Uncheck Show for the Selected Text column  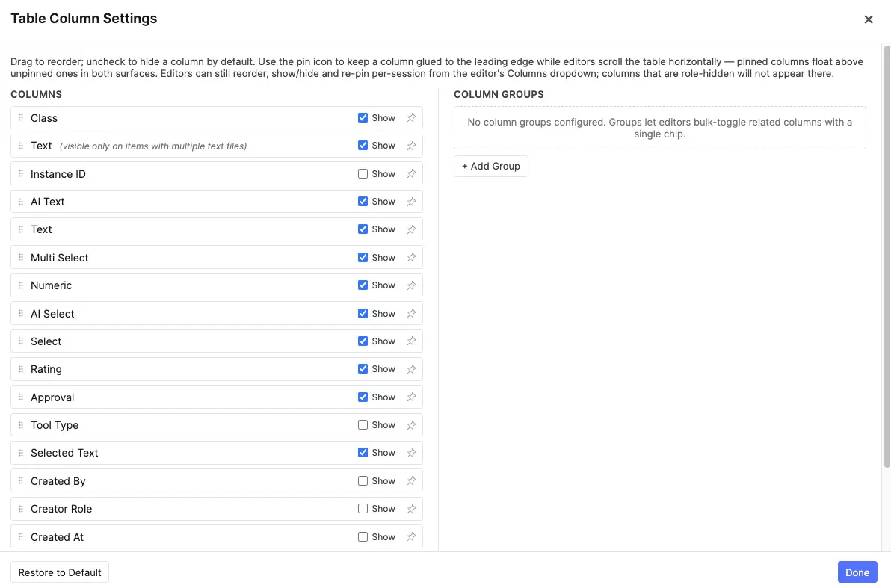(x=363, y=453)
